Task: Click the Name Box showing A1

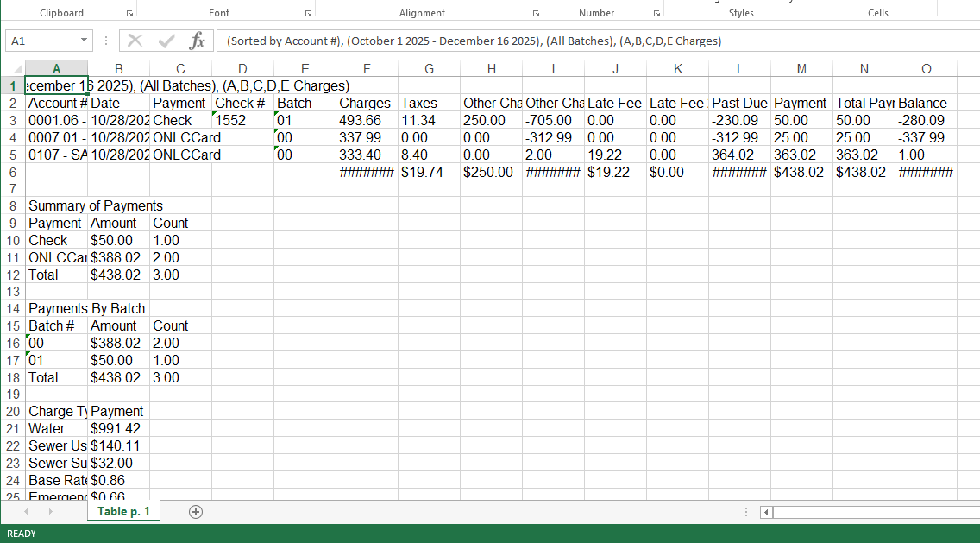Action: coord(41,41)
